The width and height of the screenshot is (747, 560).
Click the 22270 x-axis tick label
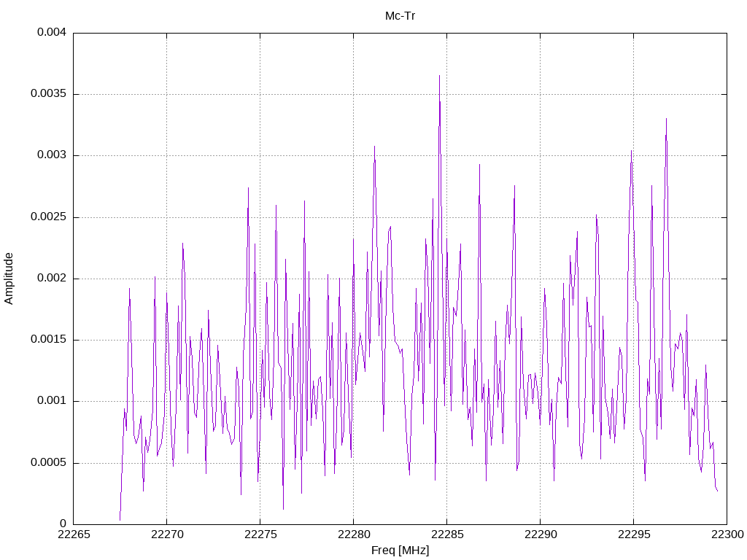(167, 534)
